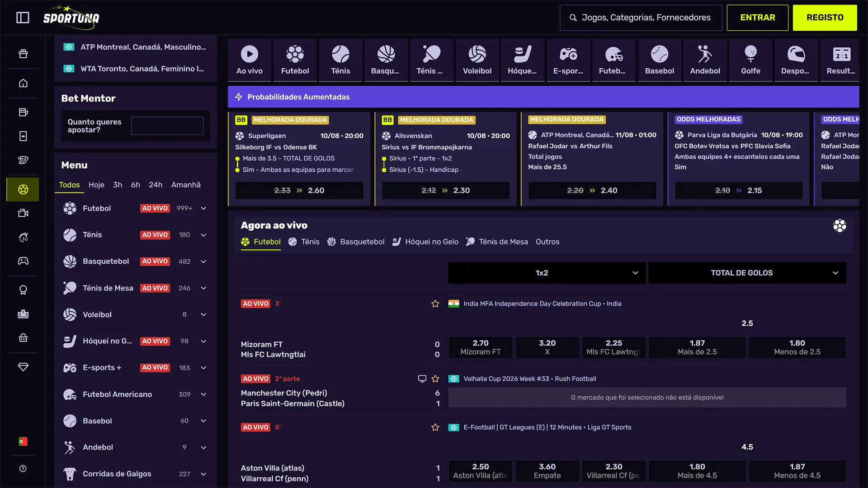Select the hockey stick Hóquei category
The width and height of the screenshot is (868, 488).
click(x=523, y=60)
